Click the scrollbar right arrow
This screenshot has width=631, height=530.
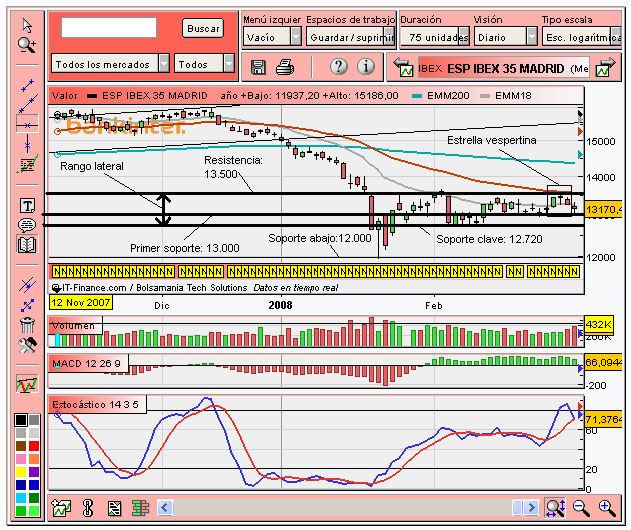pyautogui.click(x=531, y=507)
